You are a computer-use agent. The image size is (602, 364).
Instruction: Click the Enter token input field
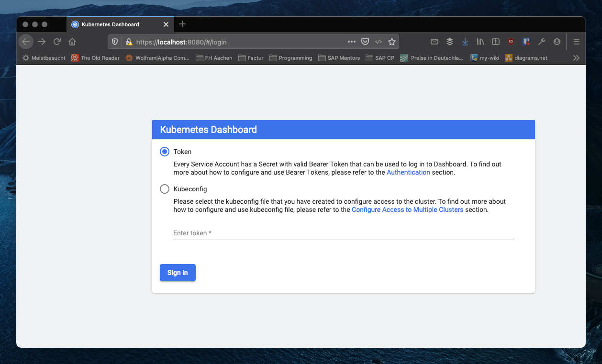tap(343, 233)
